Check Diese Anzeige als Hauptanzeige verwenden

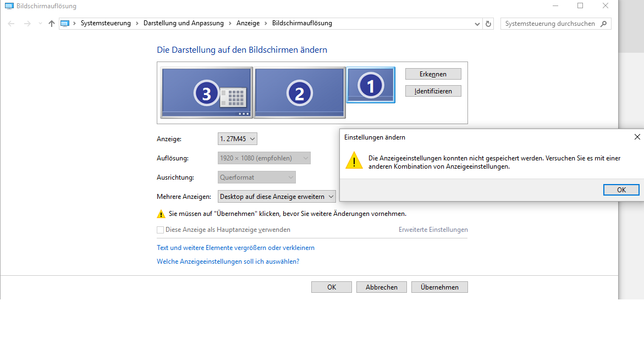160,230
